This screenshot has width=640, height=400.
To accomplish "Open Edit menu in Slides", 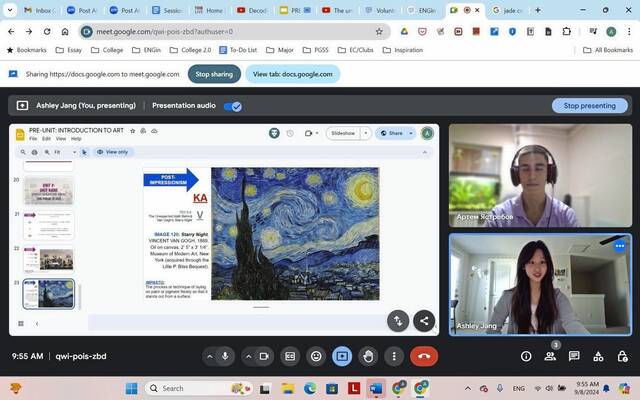I will (x=47, y=139).
